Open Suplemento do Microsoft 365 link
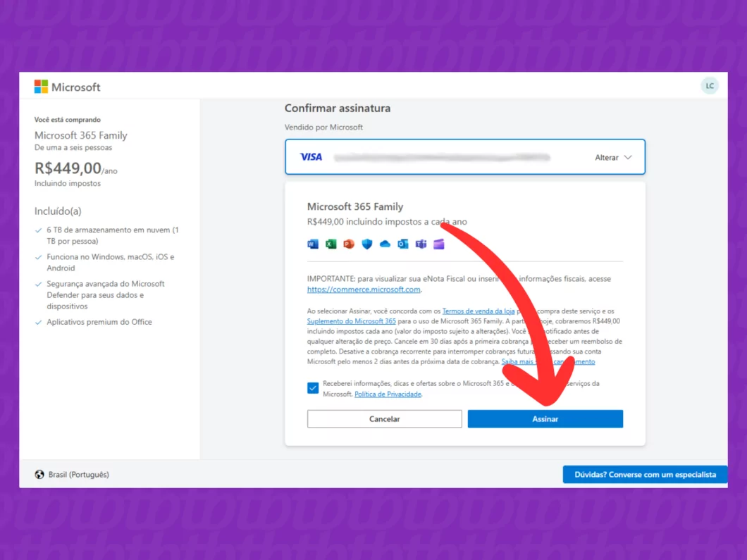This screenshot has width=747, height=560. (x=352, y=321)
